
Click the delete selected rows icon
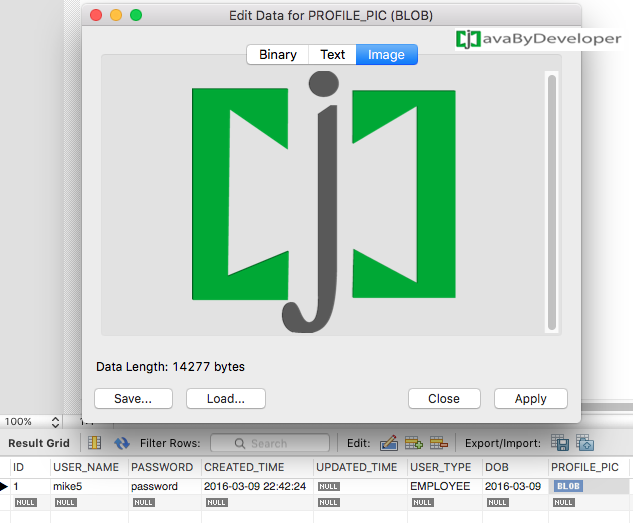tap(439, 443)
